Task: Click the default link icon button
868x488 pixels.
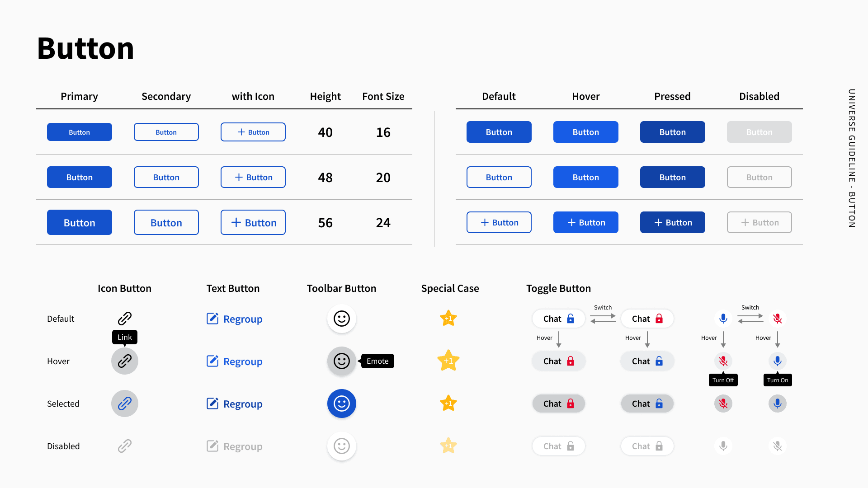Action: [x=125, y=319]
